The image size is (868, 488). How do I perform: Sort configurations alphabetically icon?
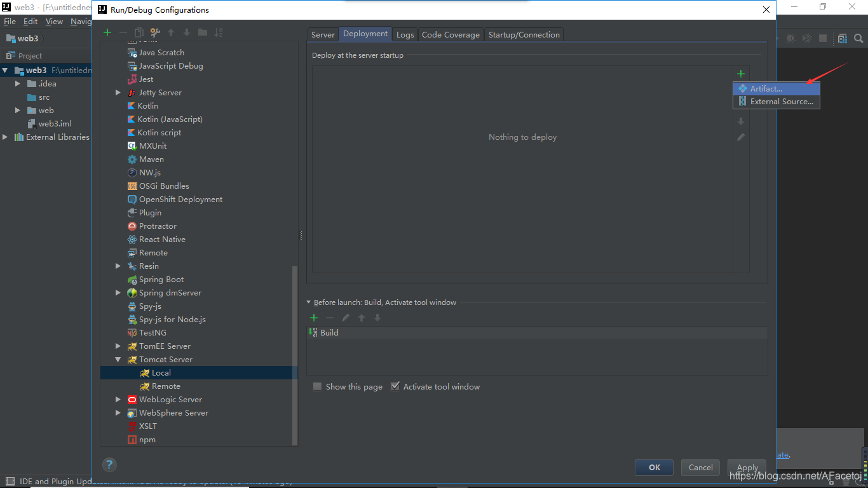(x=219, y=32)
